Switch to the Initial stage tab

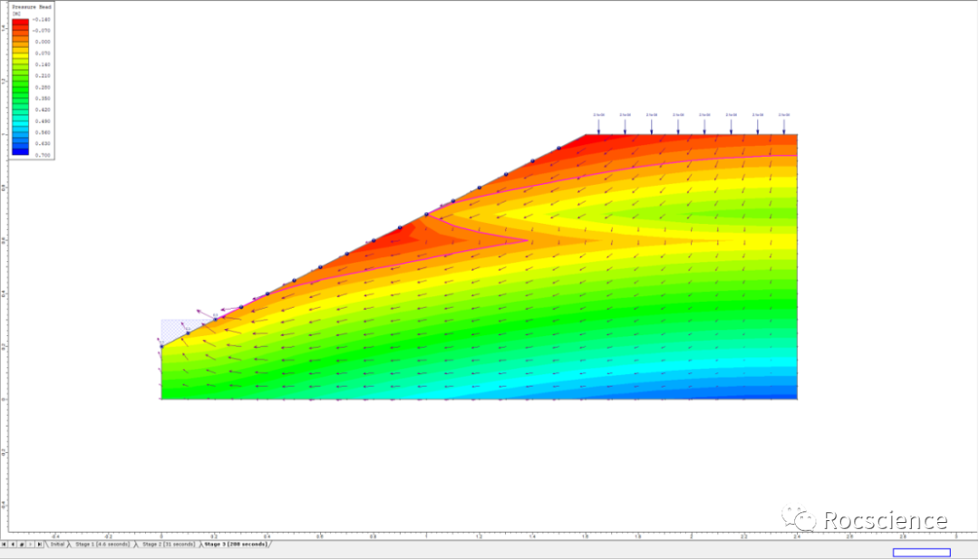tap(57, 544)
